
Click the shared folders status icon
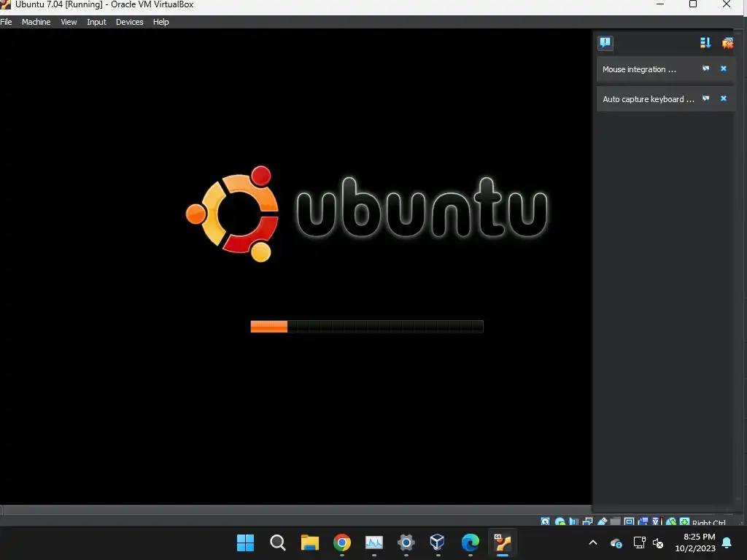point(616,521)
